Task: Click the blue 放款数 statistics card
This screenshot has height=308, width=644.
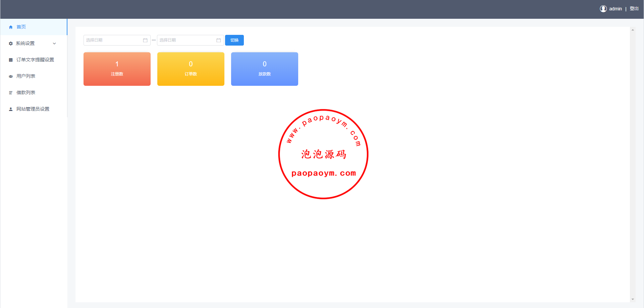Action: point(265,69)
